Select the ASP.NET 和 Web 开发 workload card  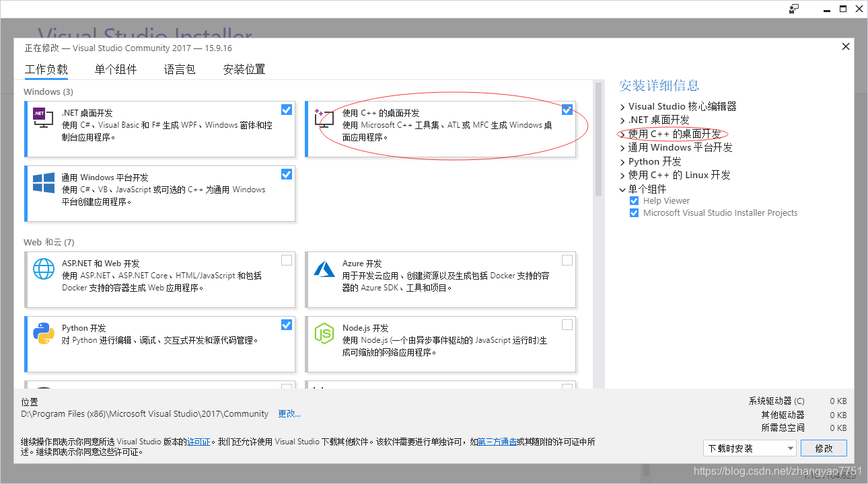click(160, 280)
